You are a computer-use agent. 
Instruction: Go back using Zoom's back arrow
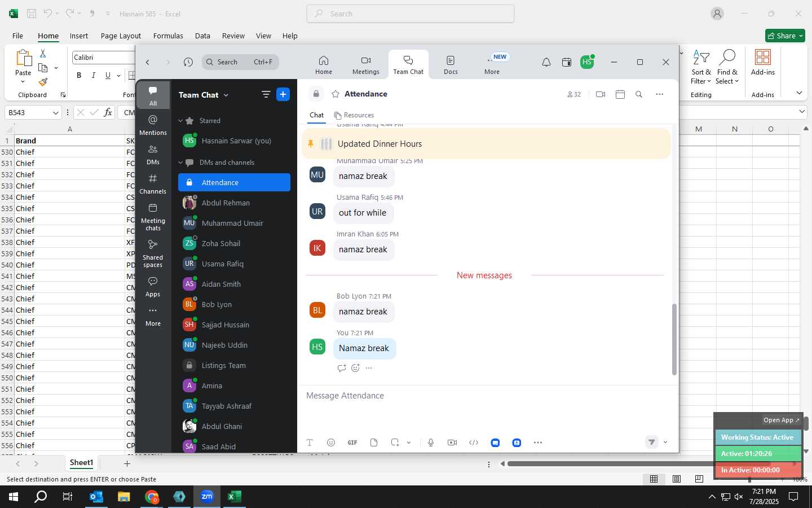(148, 62)
